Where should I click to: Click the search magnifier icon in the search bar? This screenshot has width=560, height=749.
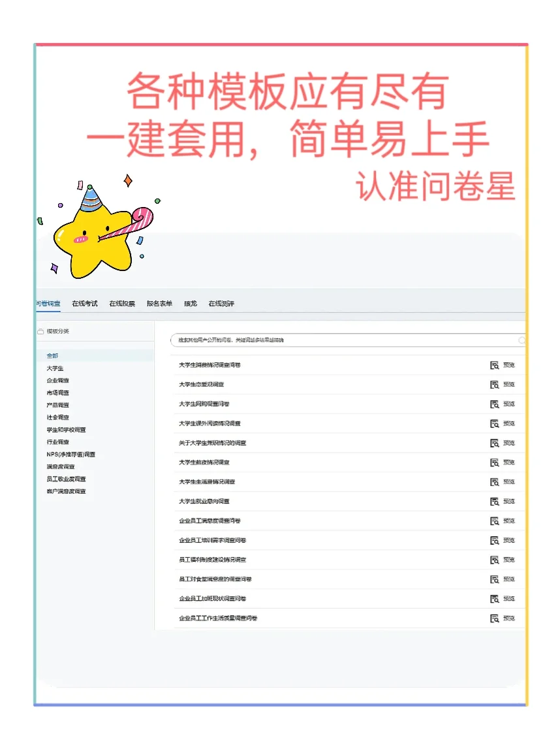tap(520, 340)
